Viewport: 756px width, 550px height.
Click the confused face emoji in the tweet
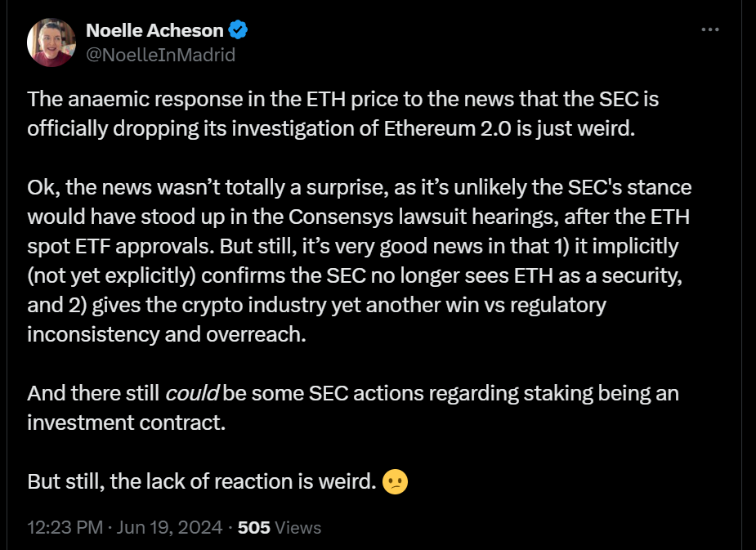pyautogui.click(x=392, y=481)
